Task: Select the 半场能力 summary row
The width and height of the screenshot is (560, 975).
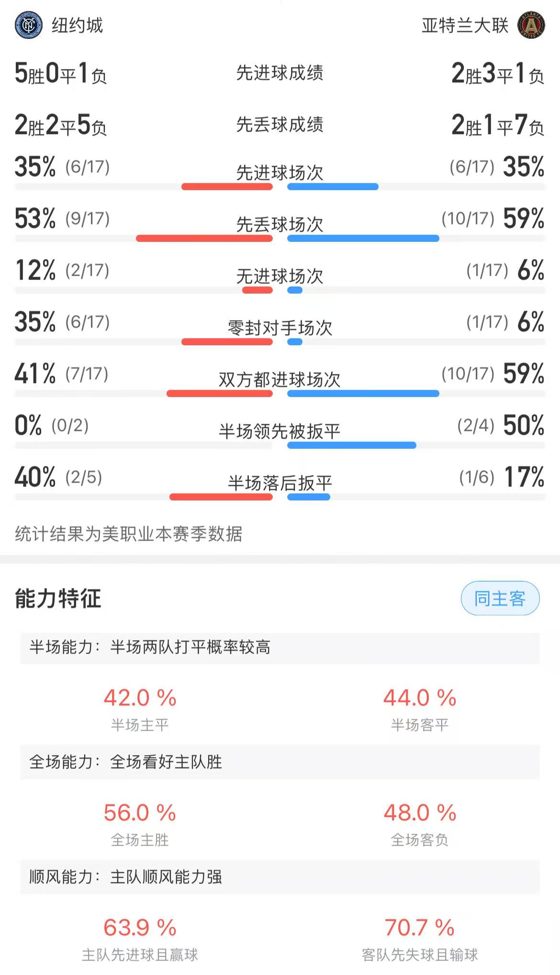Action: point(280,647)
